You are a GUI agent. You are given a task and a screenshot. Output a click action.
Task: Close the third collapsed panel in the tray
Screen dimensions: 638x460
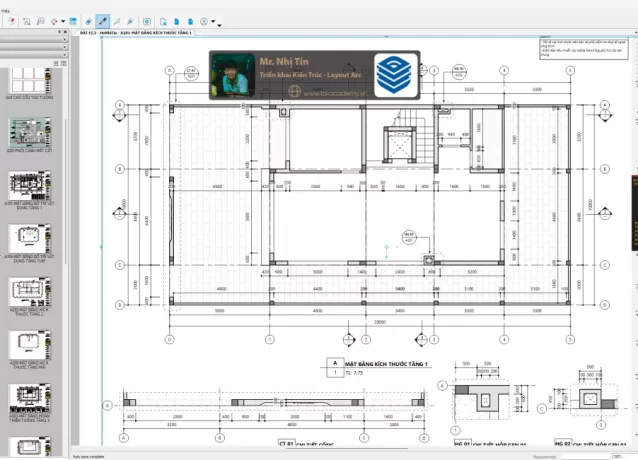[x=65, y=55]
